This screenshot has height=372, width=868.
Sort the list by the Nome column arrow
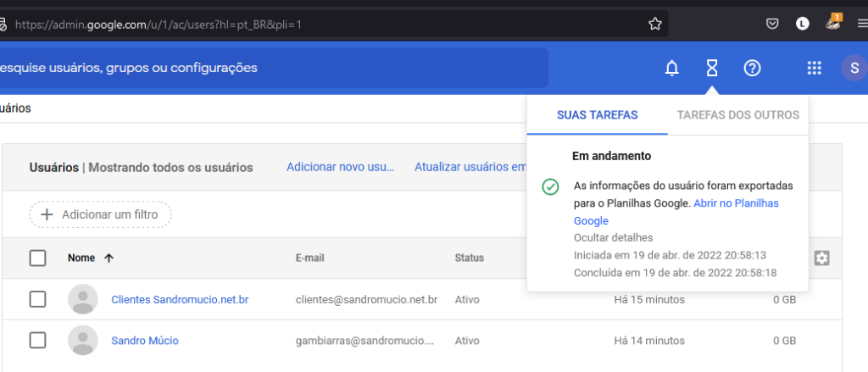point(108,258)
